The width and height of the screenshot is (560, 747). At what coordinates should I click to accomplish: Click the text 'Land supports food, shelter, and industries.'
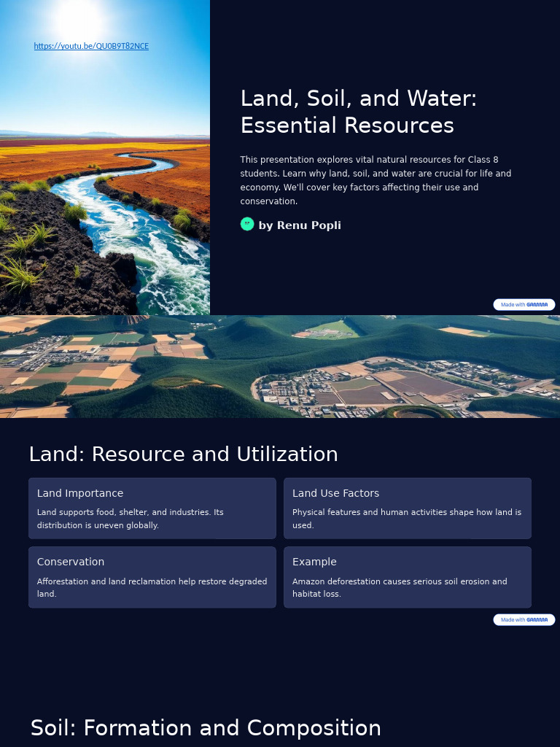tap(124, 512)
